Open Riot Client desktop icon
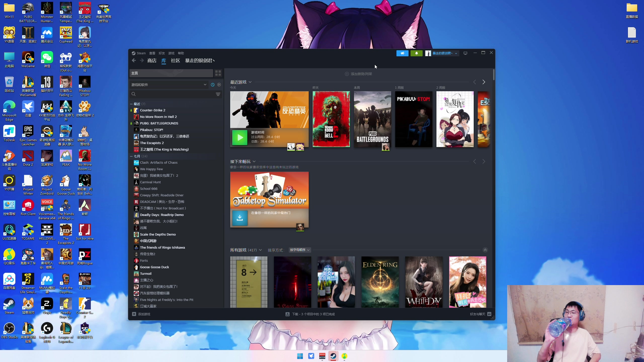This screenshot has width=644, height=362. click(x=28, y=207)
